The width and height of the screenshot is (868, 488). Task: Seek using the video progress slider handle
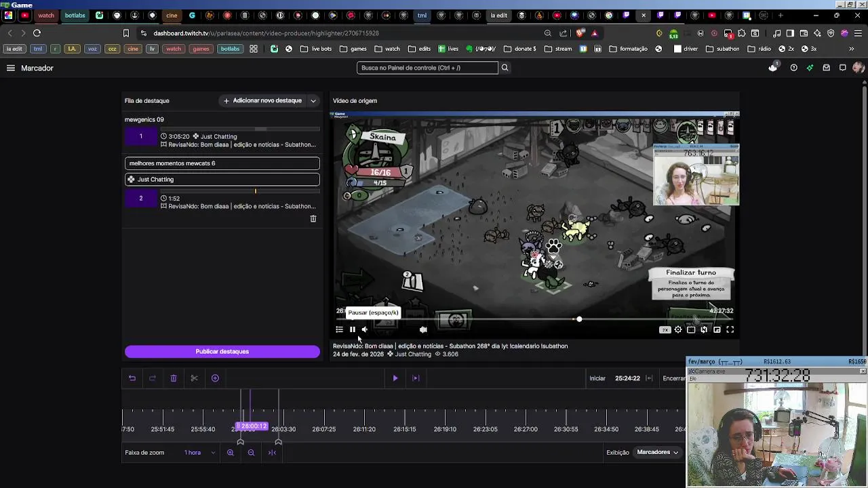tap(579, 319)
